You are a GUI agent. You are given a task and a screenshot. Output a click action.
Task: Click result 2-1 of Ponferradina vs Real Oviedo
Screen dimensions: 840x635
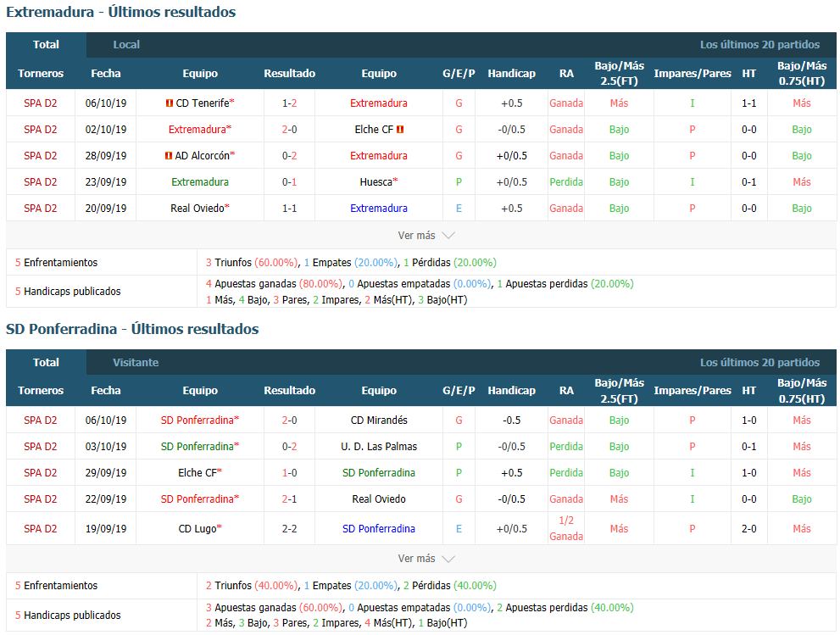click(289, 499)
